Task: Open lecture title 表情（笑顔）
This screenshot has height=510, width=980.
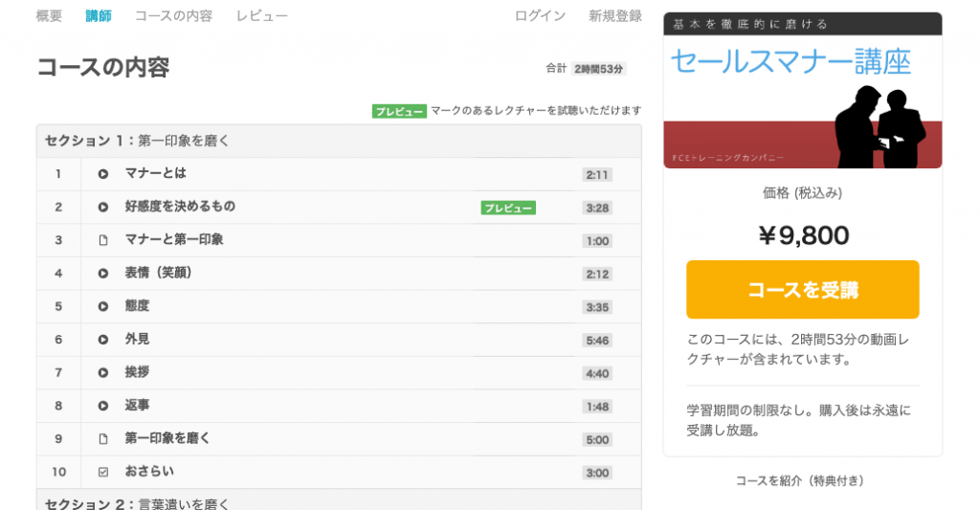Action: (x=158, y=273)
